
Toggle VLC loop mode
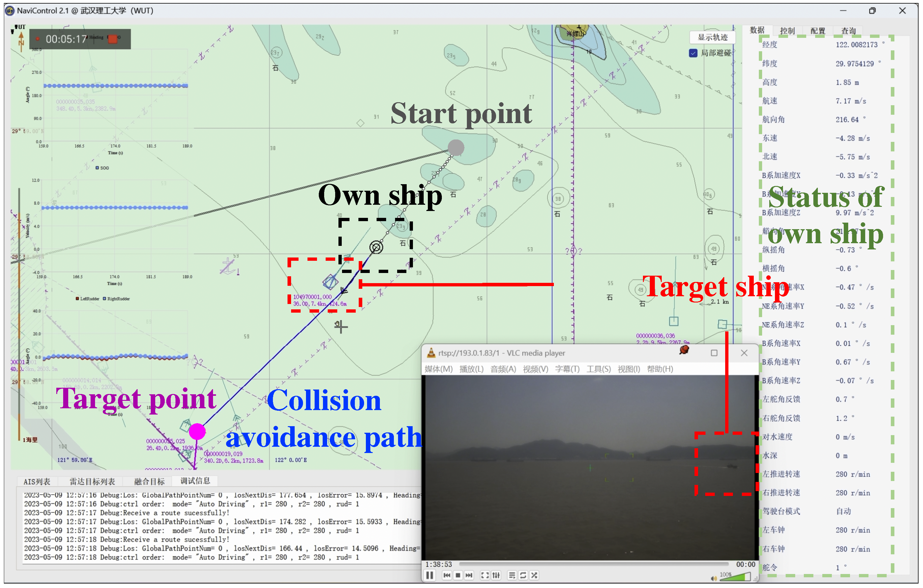pos(523,575)
